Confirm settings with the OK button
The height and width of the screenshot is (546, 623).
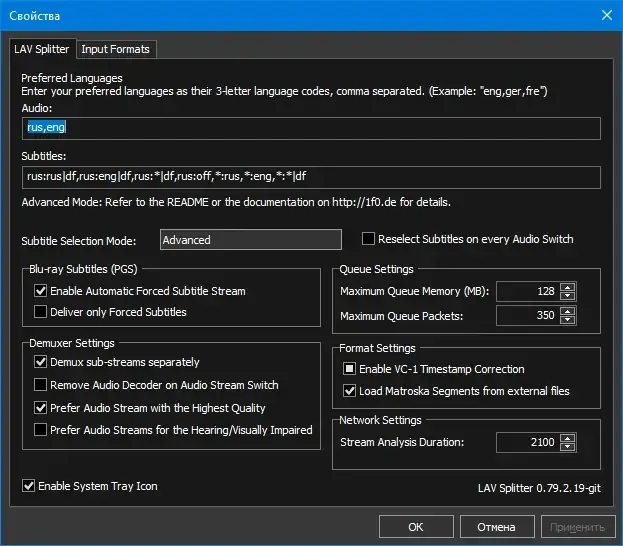[x=416, y=527]
